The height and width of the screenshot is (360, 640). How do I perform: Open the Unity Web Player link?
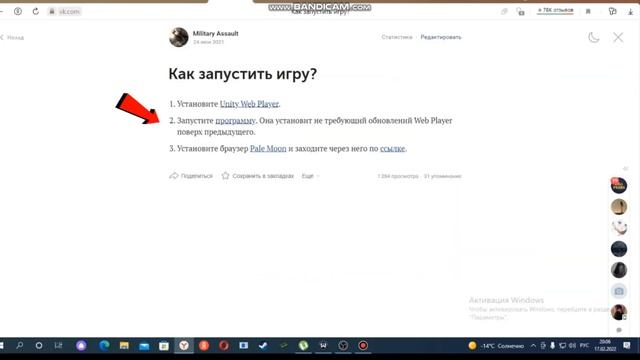249,104
